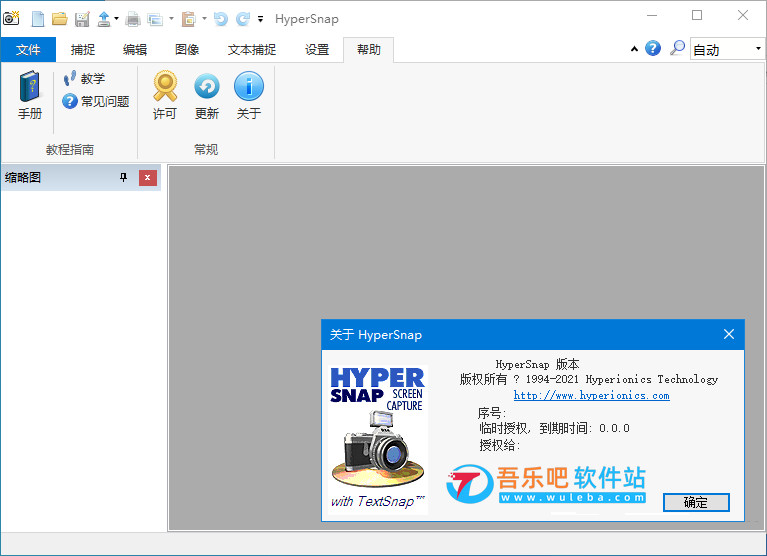This screenshot has height=556, width=767.
Task: Click the 教程指南 group label
Action: 70,149
